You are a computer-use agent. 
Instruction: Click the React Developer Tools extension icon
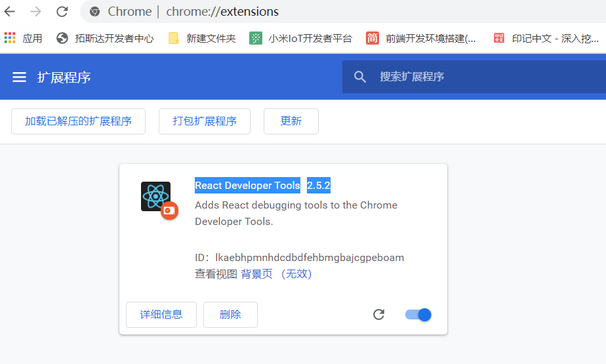pyautogui.click(x=155, y=196)
